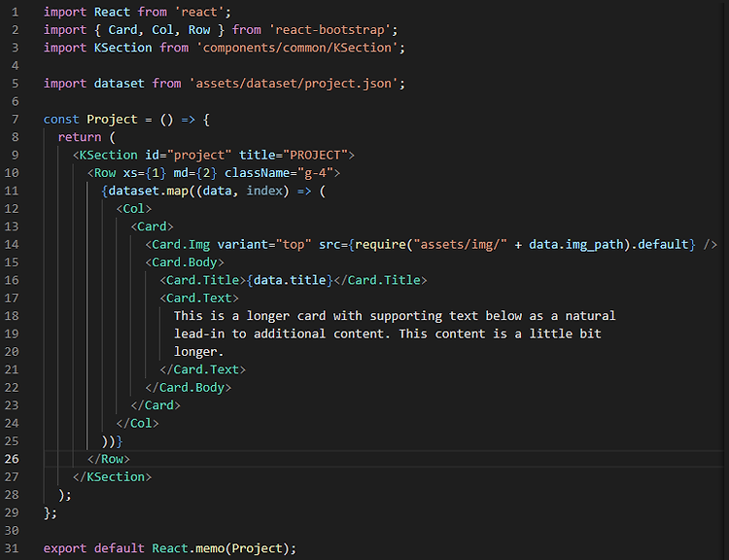Click the 'react' string on line 1
Viewport: 729px width, 560px height.
199,12
